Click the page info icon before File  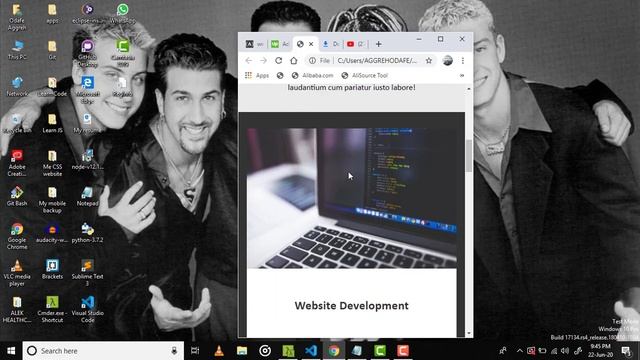click(x=312, y=60)
